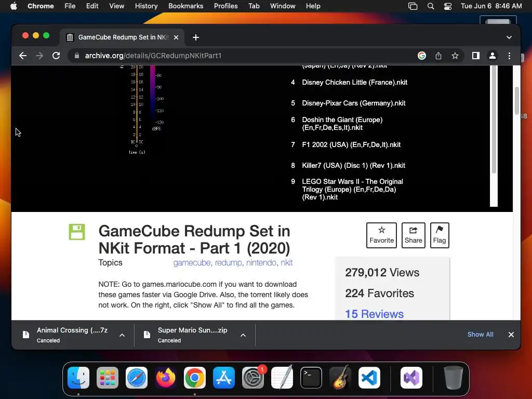Select the GameCube Redump Set tab
Image resolution: width=532 pixels, height=399 pixels.
[122, 37]
